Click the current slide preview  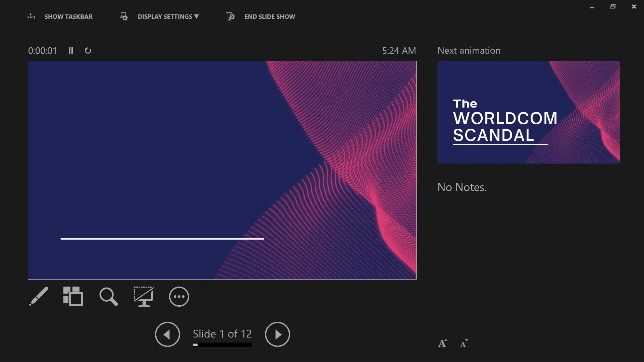pyautogui.click(x=222, y=170)
